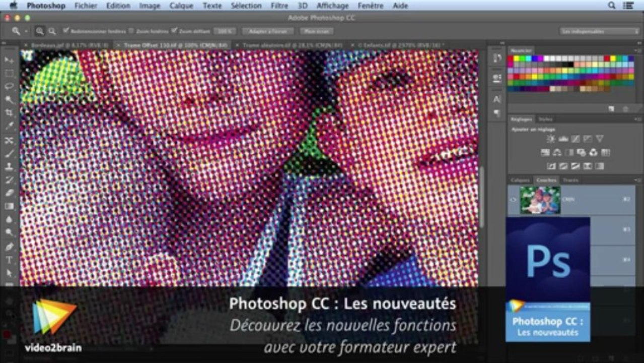Toggle Zoom défilant checkbox
Screen dimensions: 644x363
(x=174, y=31)
